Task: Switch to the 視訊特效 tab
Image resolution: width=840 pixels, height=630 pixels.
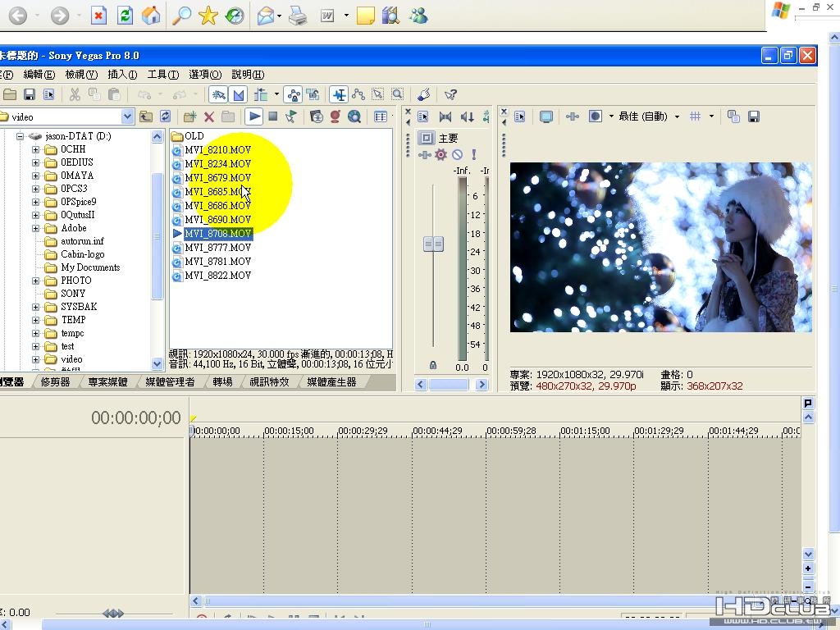Action: click(x=269, y=382)
